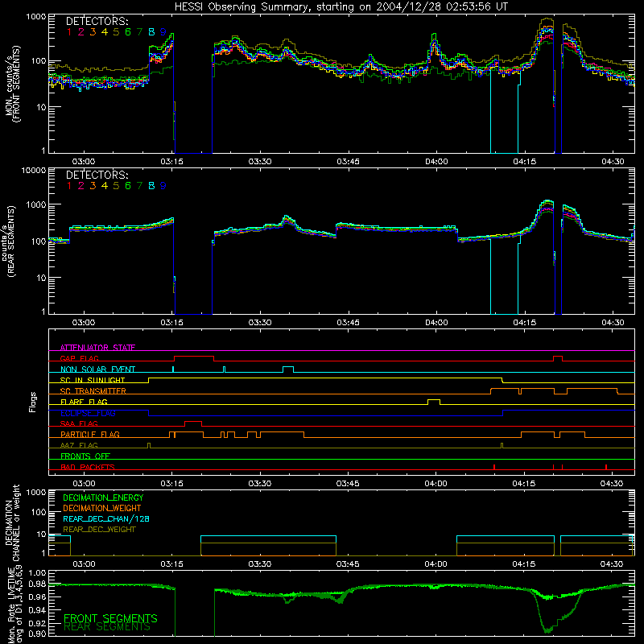Viewport: 644px width, 644px height.
Task: Click cyan detector 8 in rear segments legend
Action: (x=151, y=186)
